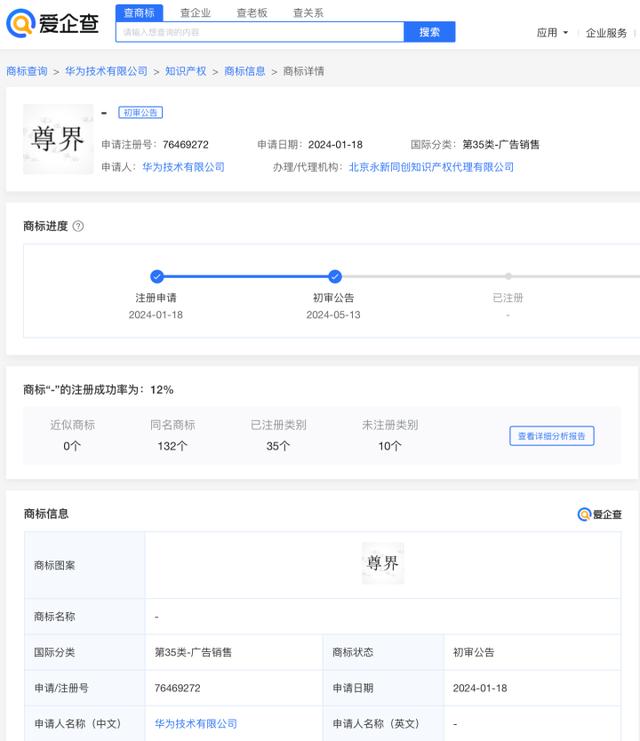Viewport: 640px width, 741px height.
Task: Focus the trademark search input box
Action: click(x=260, y=32)
